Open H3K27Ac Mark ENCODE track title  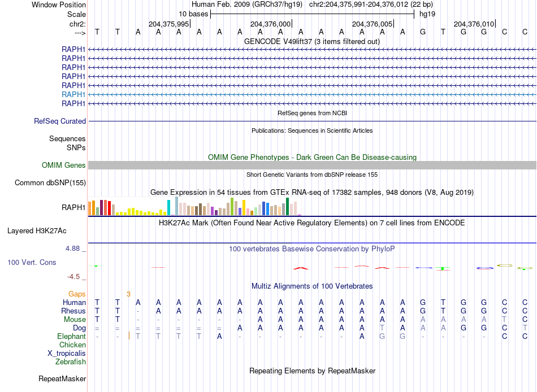(x=312, y=223)
